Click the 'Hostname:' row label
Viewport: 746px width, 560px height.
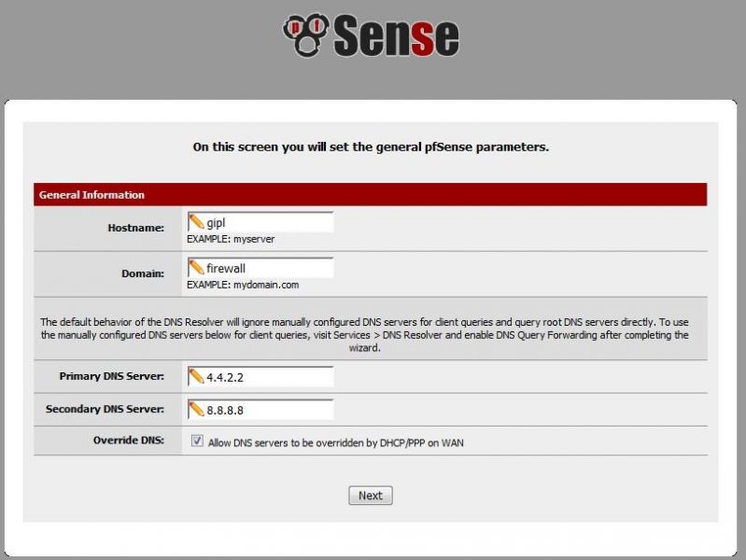tap(135, 228)
